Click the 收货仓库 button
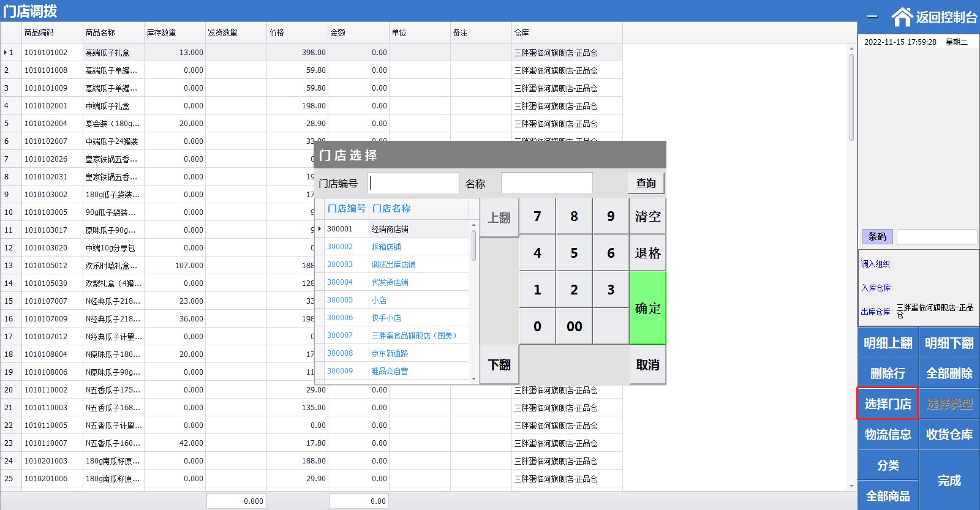The height and width of the screenshot is (510, 980). pos(949,435)
